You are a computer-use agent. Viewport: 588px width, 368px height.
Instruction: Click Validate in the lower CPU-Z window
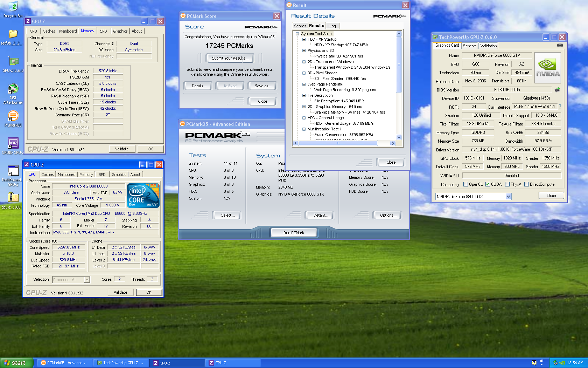pos(120,292)
